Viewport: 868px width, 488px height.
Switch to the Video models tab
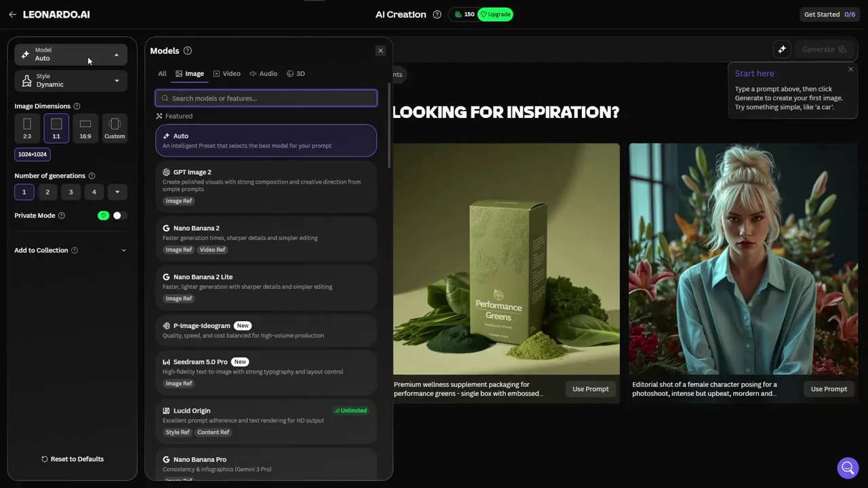(226, 74)
